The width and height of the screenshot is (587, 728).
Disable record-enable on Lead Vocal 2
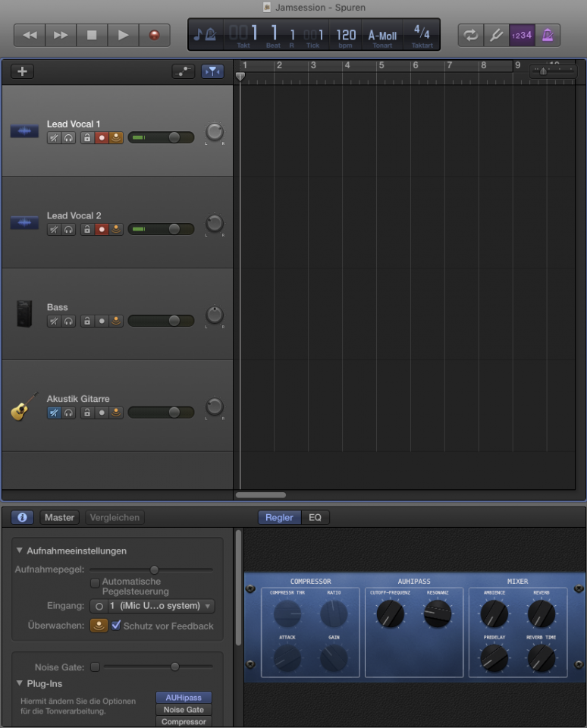point(102,229)
